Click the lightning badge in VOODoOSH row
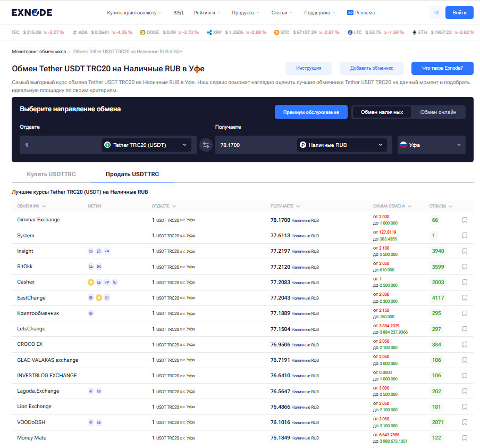 click(x=90, y=422)
